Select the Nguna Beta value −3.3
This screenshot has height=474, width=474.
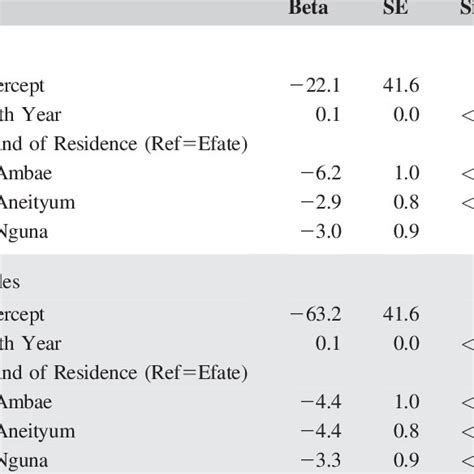coord(321,460)
